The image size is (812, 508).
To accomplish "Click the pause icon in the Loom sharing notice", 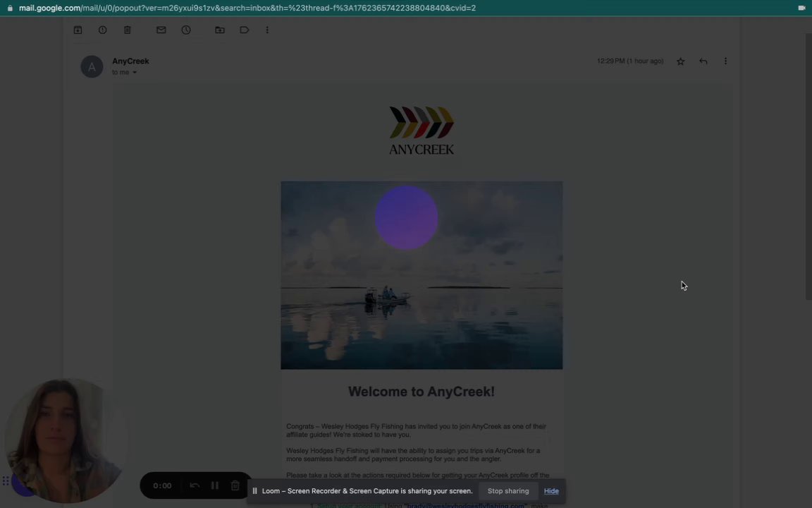I will pos(254,491).
